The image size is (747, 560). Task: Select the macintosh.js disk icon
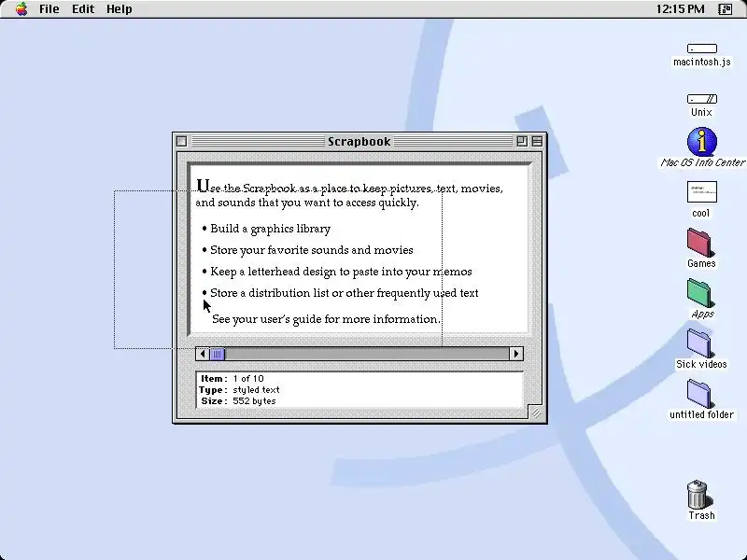click(702, 49)
